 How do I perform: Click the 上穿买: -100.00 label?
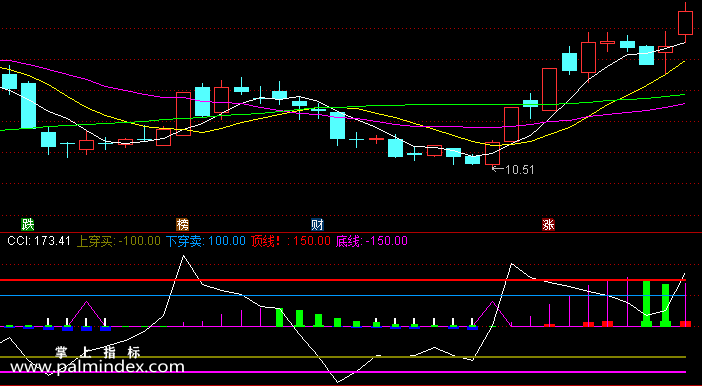tap(119, 241)
